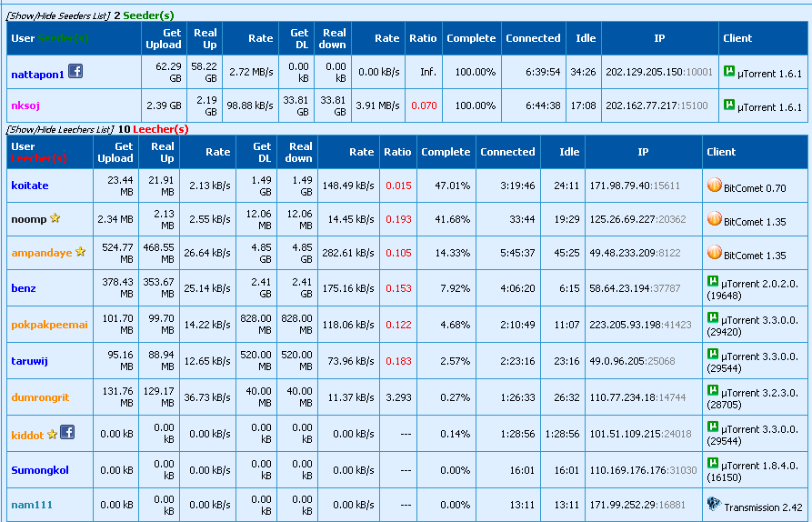Image resolution: width=812 pixels, height=522 pixels.
Task: Click IP address 202.129.205.150
Action: pos(644,72)
